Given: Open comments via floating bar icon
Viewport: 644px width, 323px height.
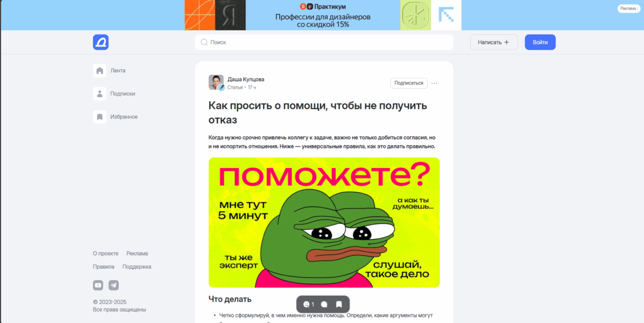Looking at the screenshot, I should coord(324,304).
